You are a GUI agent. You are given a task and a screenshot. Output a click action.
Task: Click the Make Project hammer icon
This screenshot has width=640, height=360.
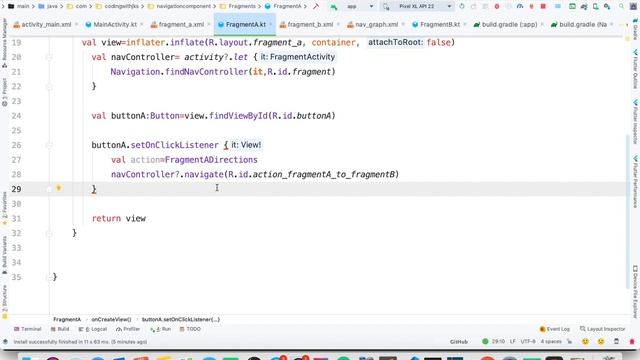(x=316, y=7)
